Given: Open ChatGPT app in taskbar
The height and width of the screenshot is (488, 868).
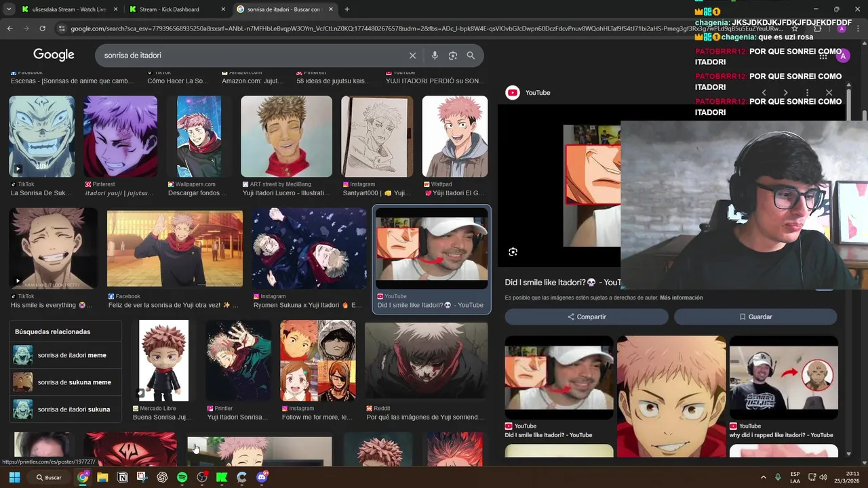Looking at the screenshot, I should 162,477.
